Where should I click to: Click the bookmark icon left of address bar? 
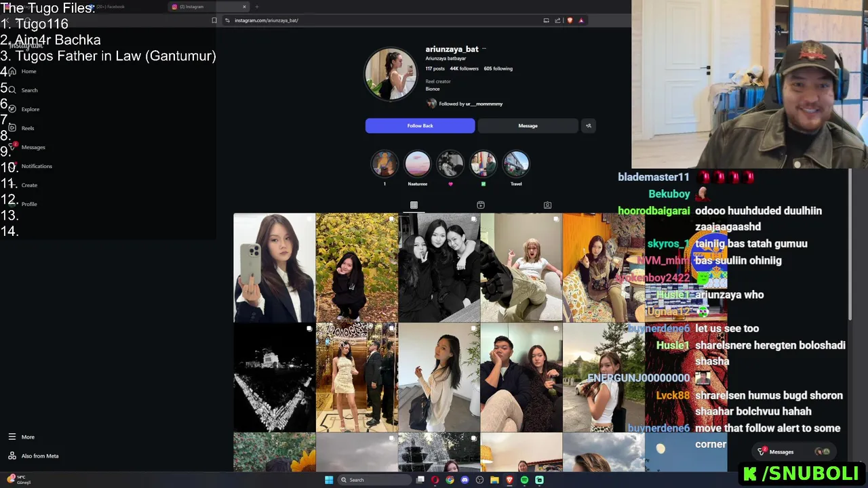click(x=214, y=20)
